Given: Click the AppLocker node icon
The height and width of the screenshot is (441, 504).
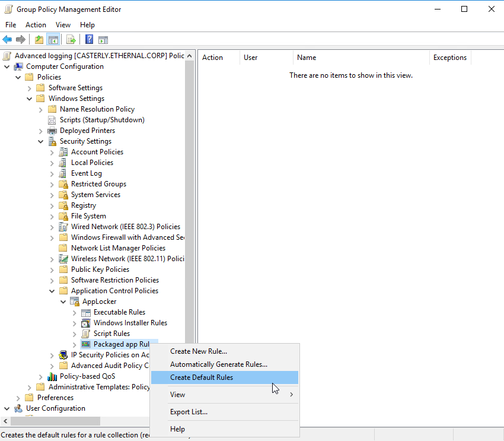Looking at the screenshot, I should pyautogui.click(x=75, y=302).
